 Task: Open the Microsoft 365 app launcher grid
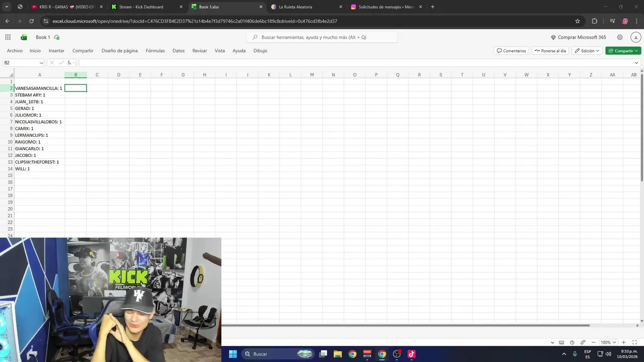click(8, 37)
